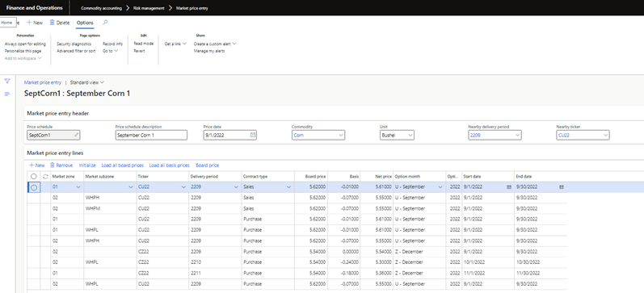This screenshot has height=293, width=644.
Task: Select the WHPM market subzone cell
Action: pyautogui.click(x=110, y=208)
